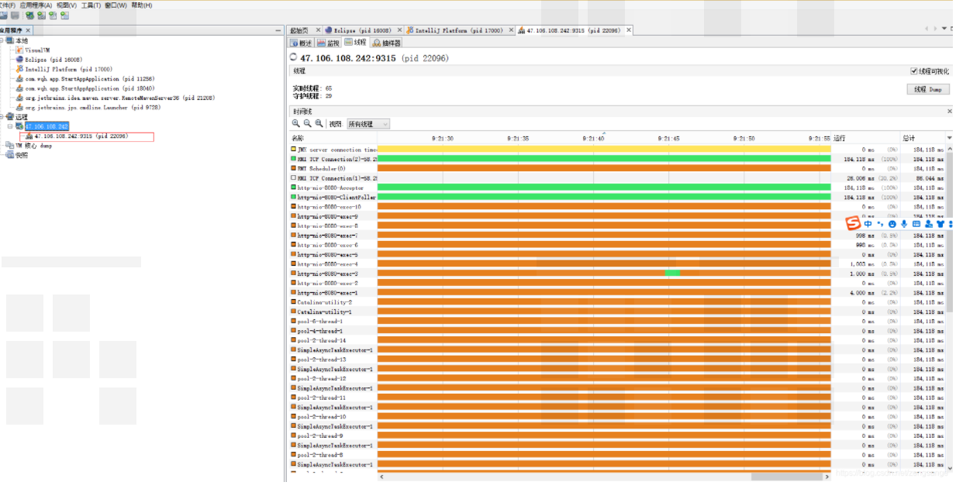Sort threads by the 运行 column header
The width and height of the screenshot is (980, 489).
coord(865,138)
